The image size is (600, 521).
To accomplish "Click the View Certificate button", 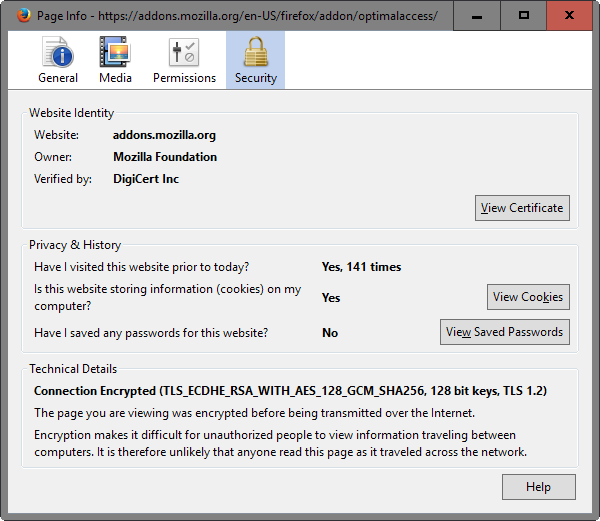I will [x=522, y=208].
